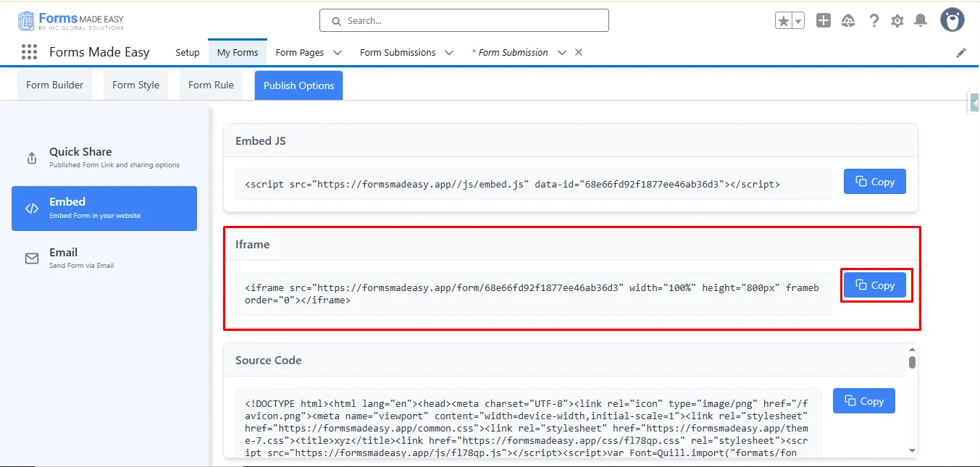
Task: Click the user avatar profile icon
Action: pos(952,20)
